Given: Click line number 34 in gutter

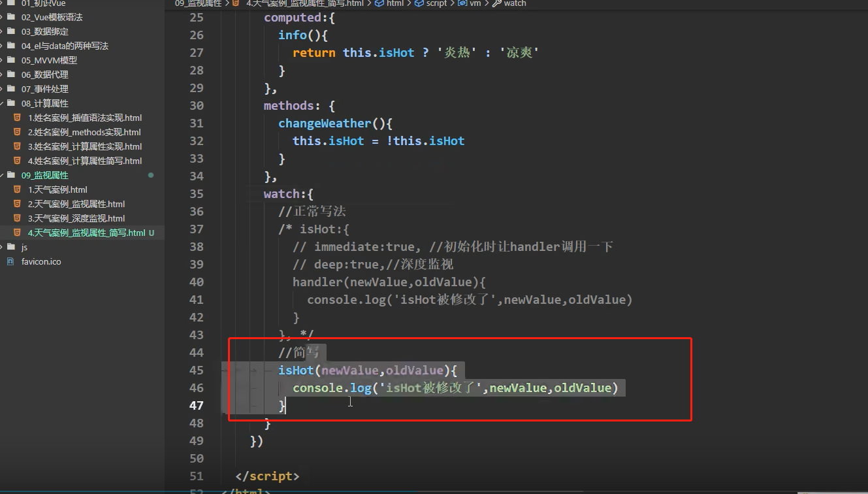Looking at the screenshot, I should pyautogui.click(x=197, y=176).
